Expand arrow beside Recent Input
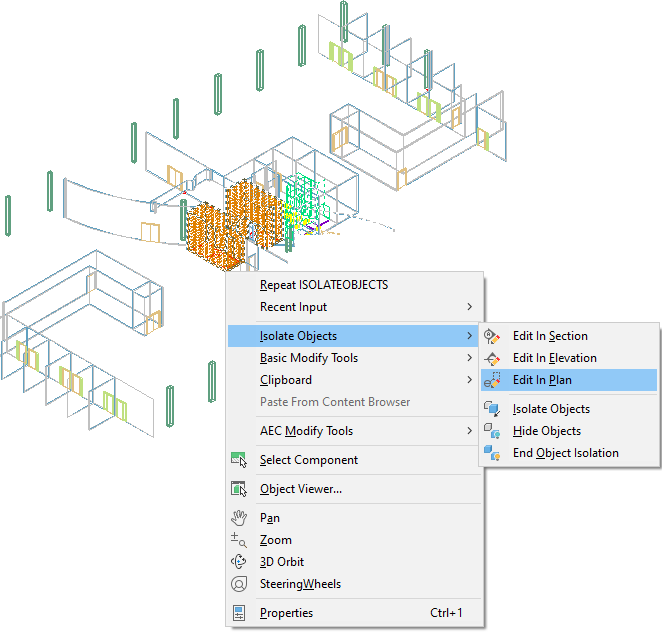Image resolution: width=662 pixels, height=633 pixels. tap(469, 307)
